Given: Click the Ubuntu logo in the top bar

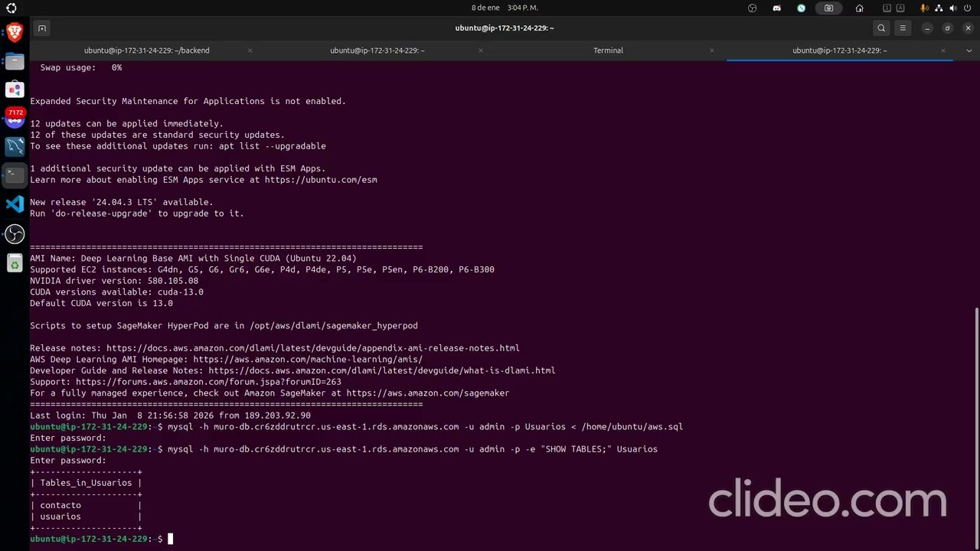Looking at the screenshot, I should click(x=11, y=8).
